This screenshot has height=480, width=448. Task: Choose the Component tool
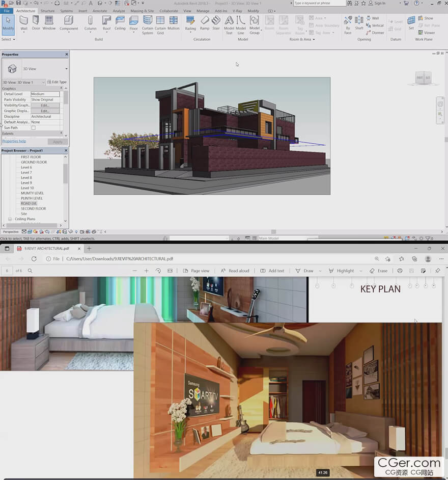tap(69, 23)
